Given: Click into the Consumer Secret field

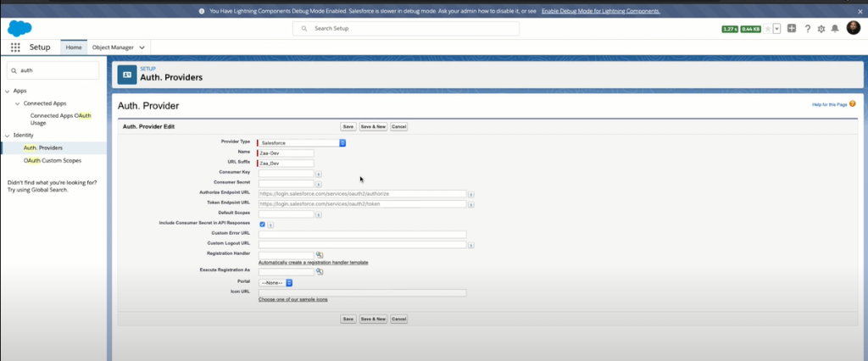Looking at the screenshot, I should (286, 183).
